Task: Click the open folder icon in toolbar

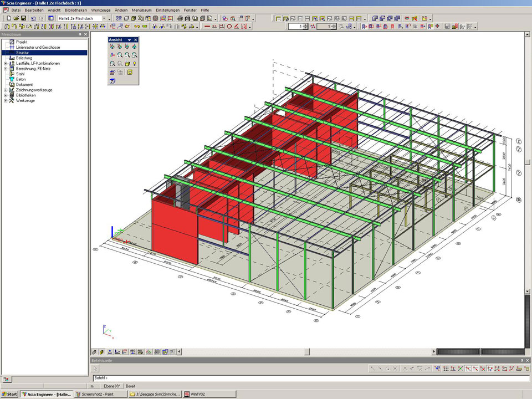Action: pyautogui.click(x=16, y=18)
